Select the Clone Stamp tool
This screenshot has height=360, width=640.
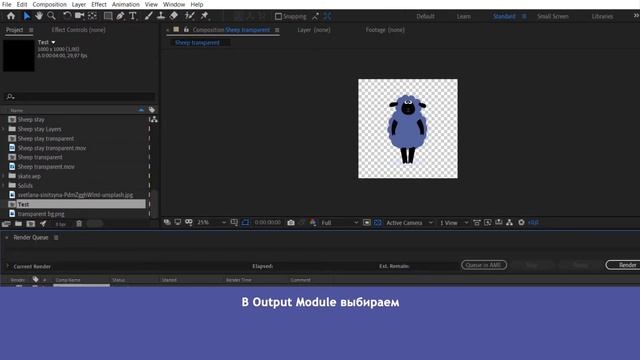tap(161, 16)
